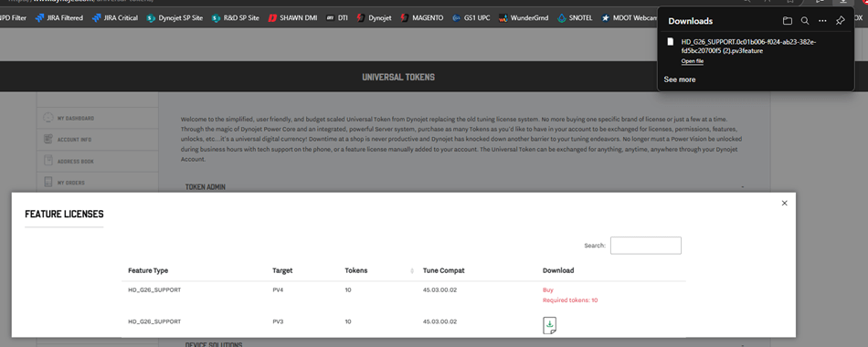The width and height of the screenshot is (868, 347).
Task: Click Tune Compat 45.03.00.02 in PV3 row
Action: click(x=440, y=321)
